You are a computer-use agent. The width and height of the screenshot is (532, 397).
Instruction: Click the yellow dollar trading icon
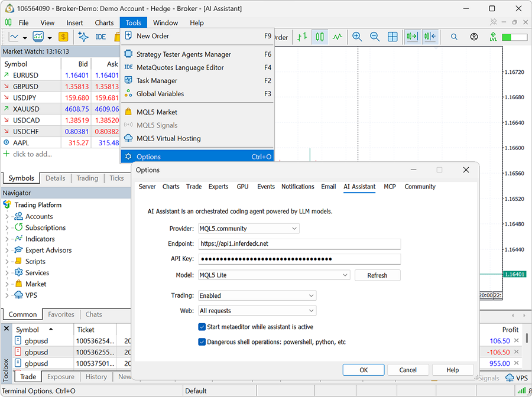pos(63,37)
